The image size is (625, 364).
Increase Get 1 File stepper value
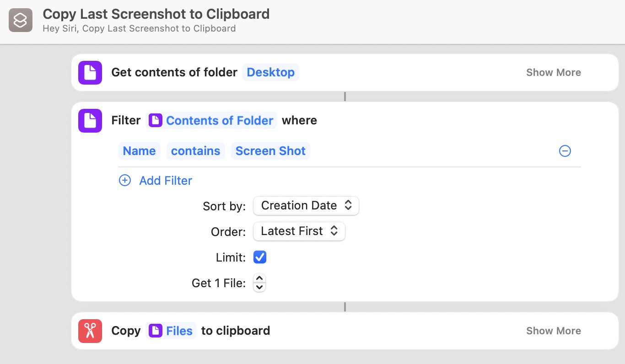pos(259,278)
